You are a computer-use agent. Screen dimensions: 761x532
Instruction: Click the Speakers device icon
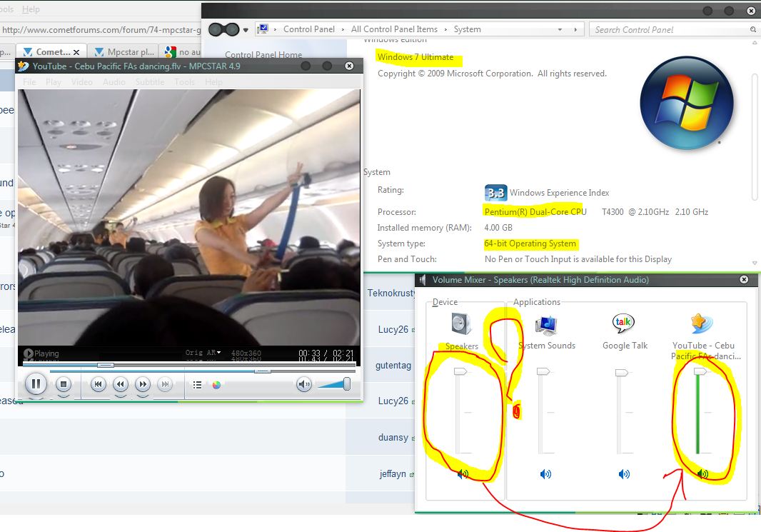coord(461,325)
